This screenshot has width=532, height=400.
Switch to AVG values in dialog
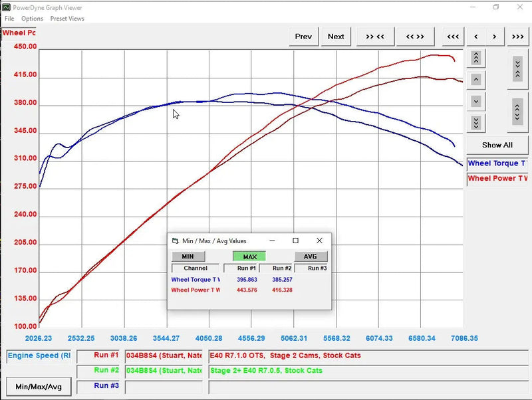311,256
